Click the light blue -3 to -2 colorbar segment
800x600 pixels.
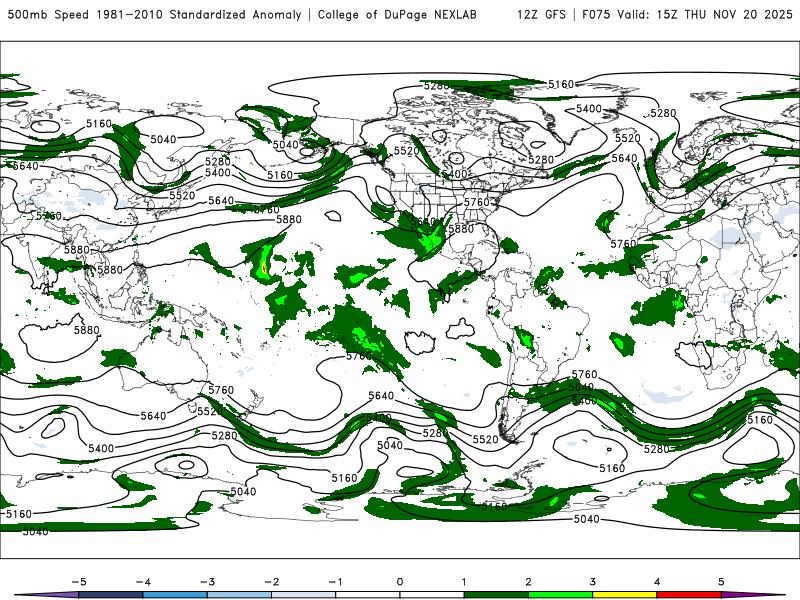pos(239,595)
